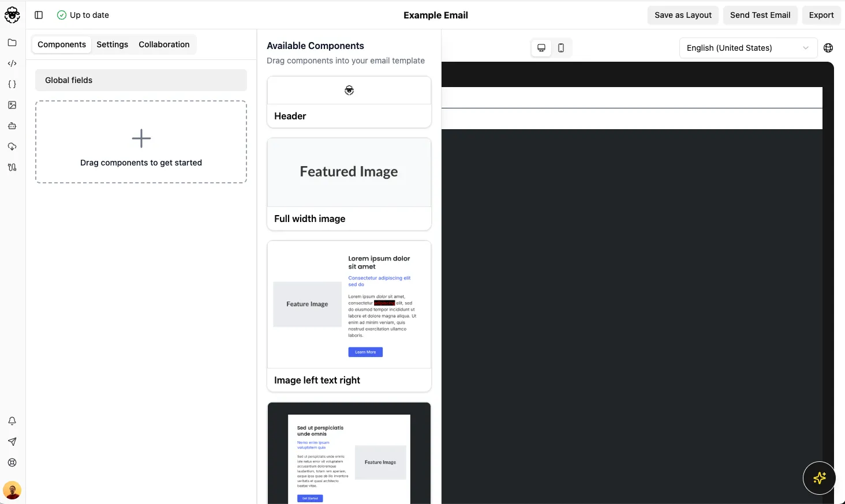
Task: Expand the Global fields section
Action: pyautogui.click(x=141, y=80)
